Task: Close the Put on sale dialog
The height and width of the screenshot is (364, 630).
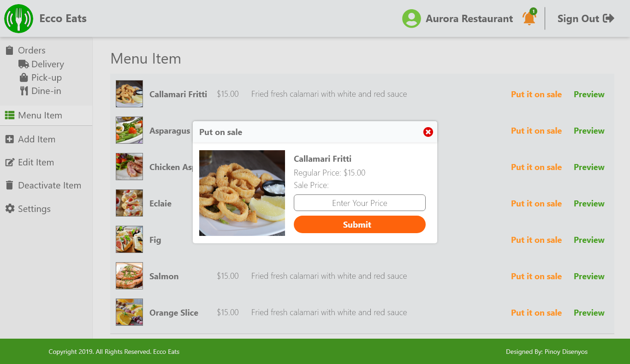Action: 428,132
